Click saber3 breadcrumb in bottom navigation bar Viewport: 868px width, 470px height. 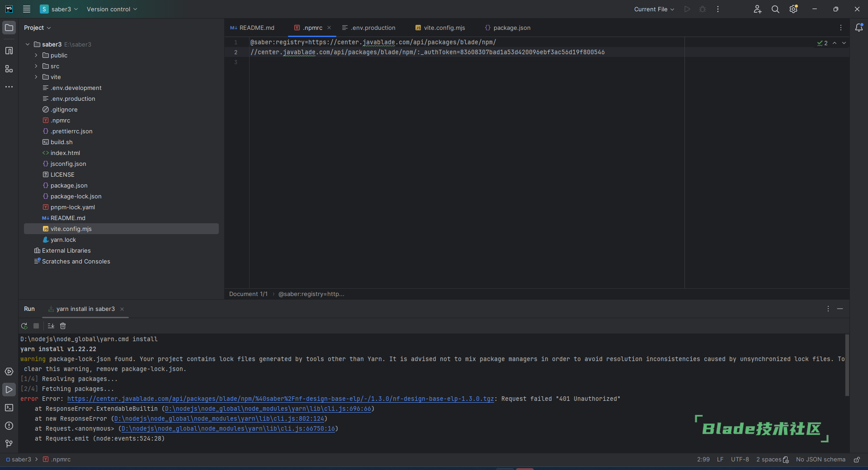point(19,459)
